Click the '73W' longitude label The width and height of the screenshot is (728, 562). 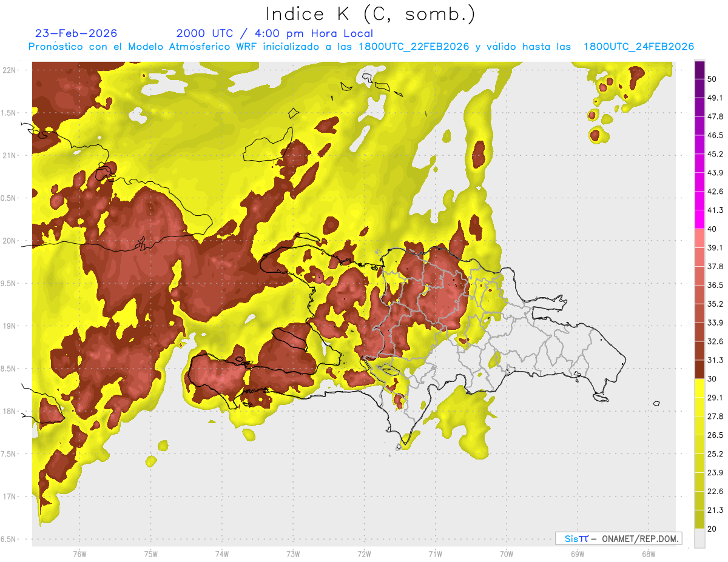(x=293, y=554)
